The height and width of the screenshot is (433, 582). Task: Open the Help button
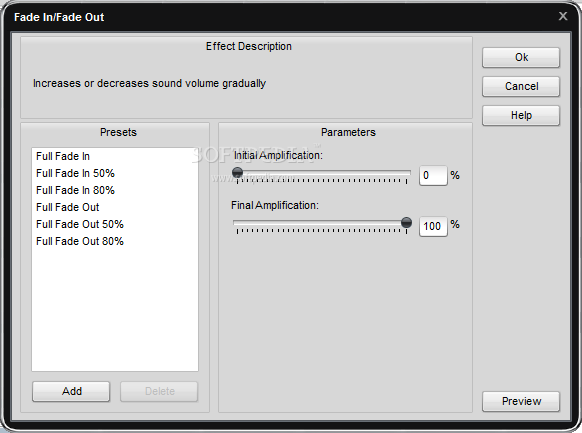[521, 115]
